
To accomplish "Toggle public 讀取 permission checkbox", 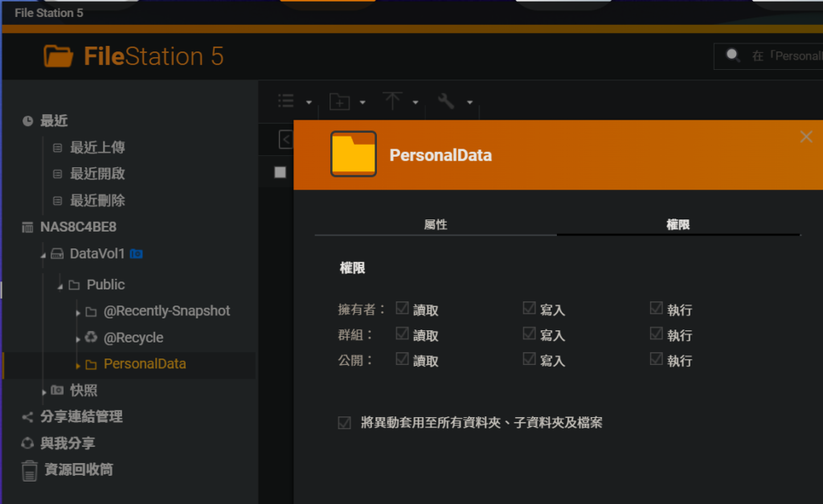I will (402, 359).
